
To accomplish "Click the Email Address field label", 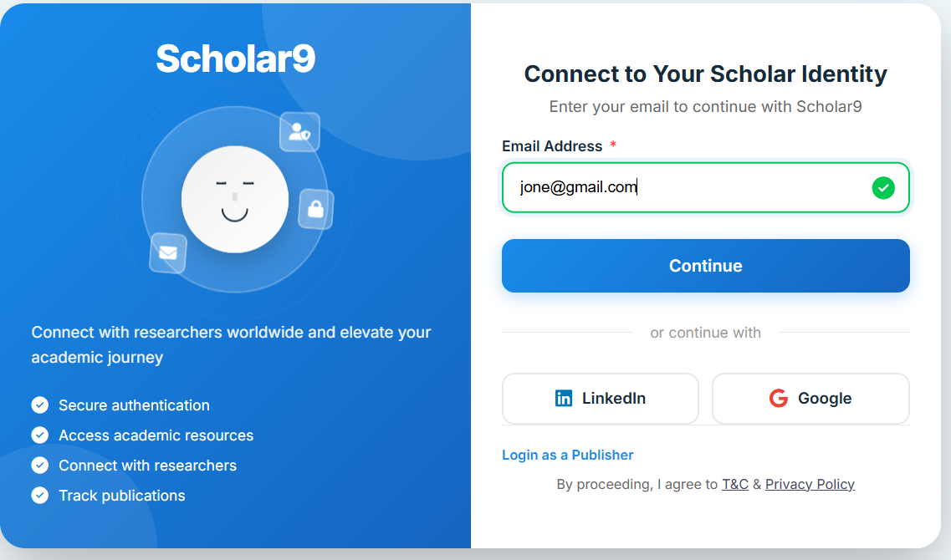I will coord(552,146).
